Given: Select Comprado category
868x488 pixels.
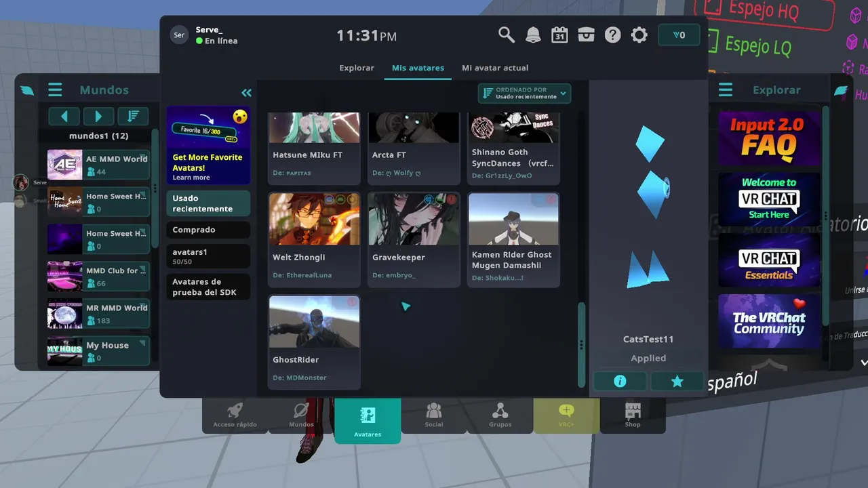Looking at the screenshot, I should pos(208,230).
